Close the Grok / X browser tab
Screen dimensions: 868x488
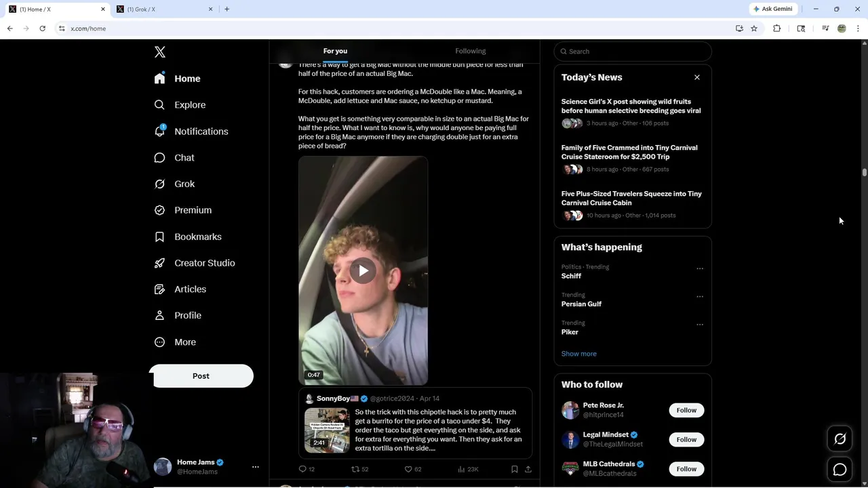[x=210, y=9]
